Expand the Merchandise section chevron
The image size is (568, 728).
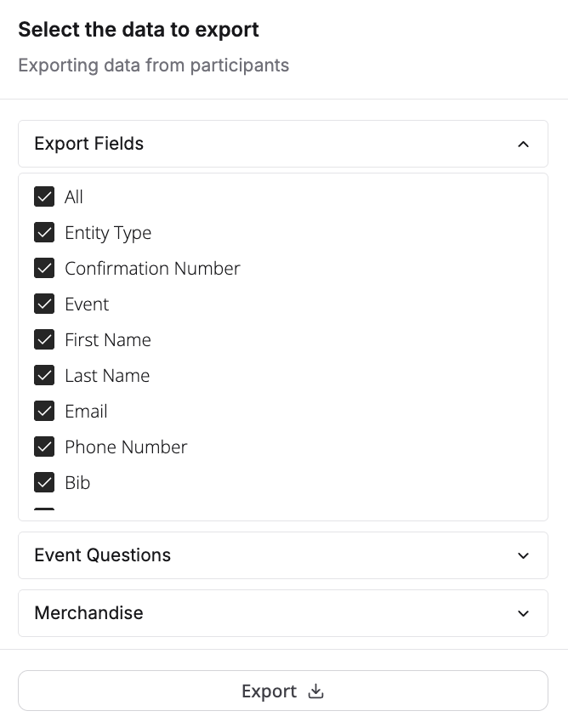point(523,613)
